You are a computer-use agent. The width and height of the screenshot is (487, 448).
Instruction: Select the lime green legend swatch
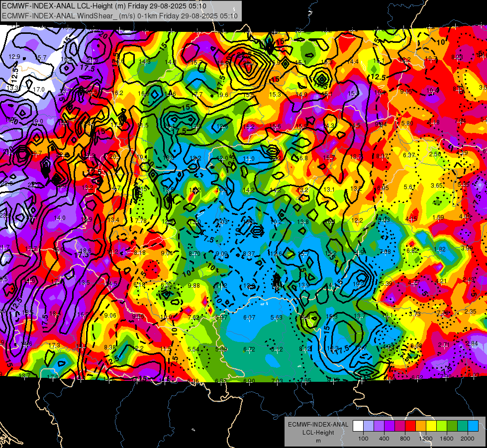442,426
